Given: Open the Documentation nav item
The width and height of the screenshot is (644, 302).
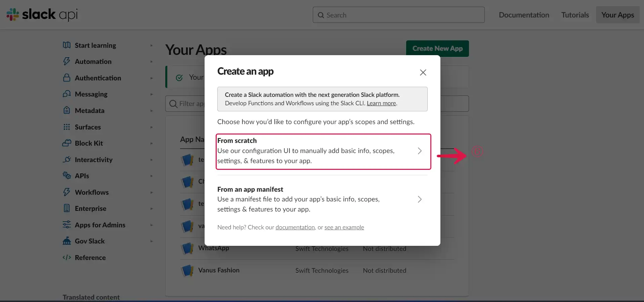Looking at the screenshot, I should pyautogui.click(x=524, y=15).
